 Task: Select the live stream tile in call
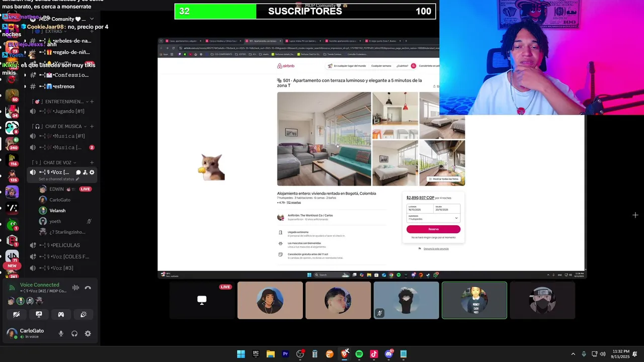[202, 301]
